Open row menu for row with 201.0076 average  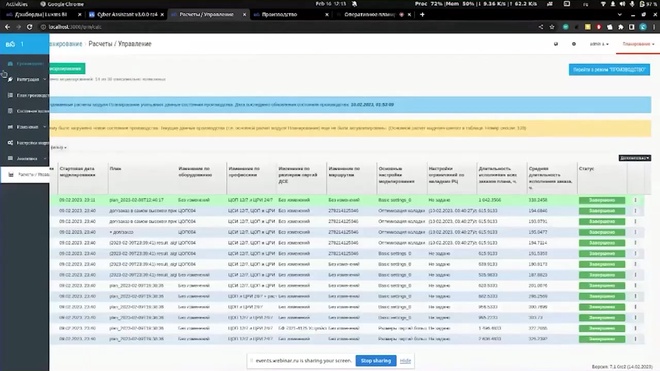[x=636, y=286]
